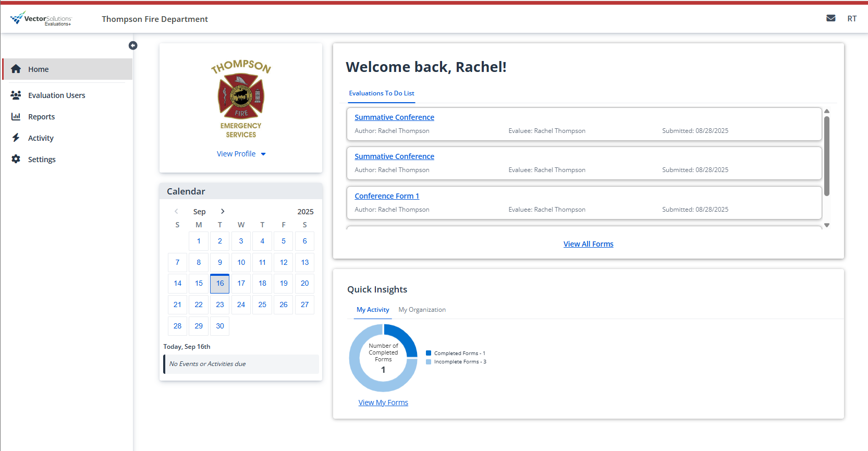Select September 28 on the calendar
Screen dimensions: 868x451
[177, 326]
